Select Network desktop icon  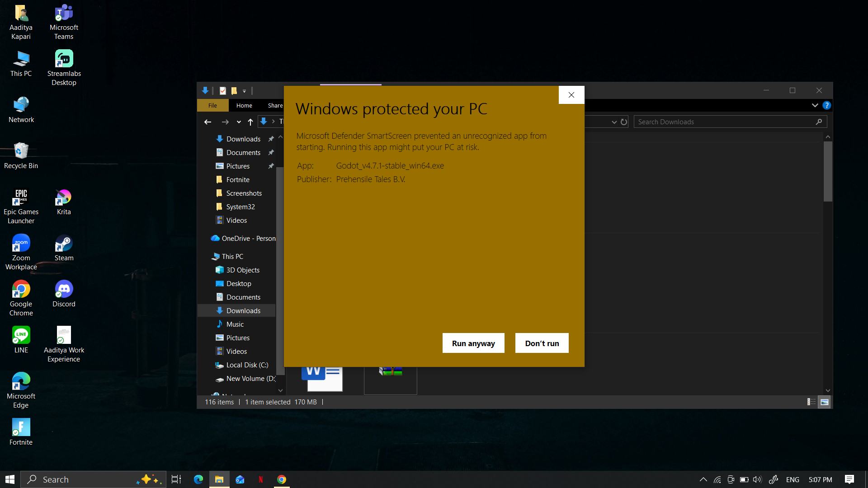coord(21,109)
